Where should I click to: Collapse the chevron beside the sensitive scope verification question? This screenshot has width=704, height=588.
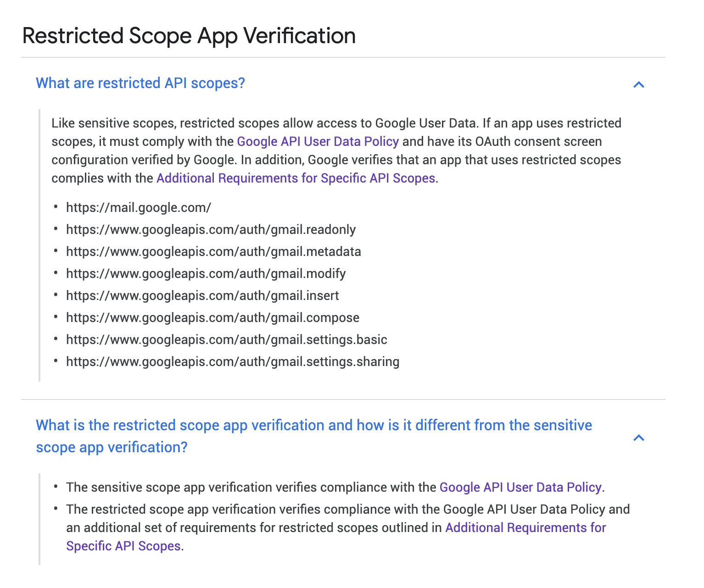(638, 438)
